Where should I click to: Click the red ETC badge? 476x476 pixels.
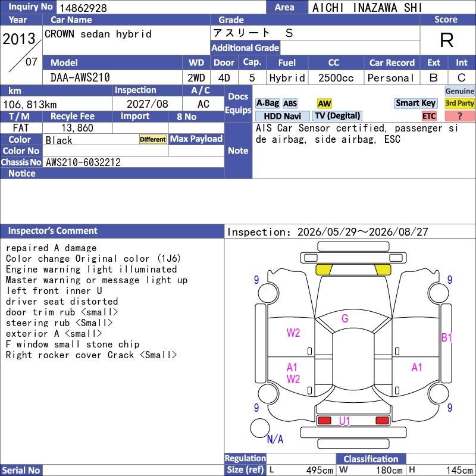tap(429, 116)
